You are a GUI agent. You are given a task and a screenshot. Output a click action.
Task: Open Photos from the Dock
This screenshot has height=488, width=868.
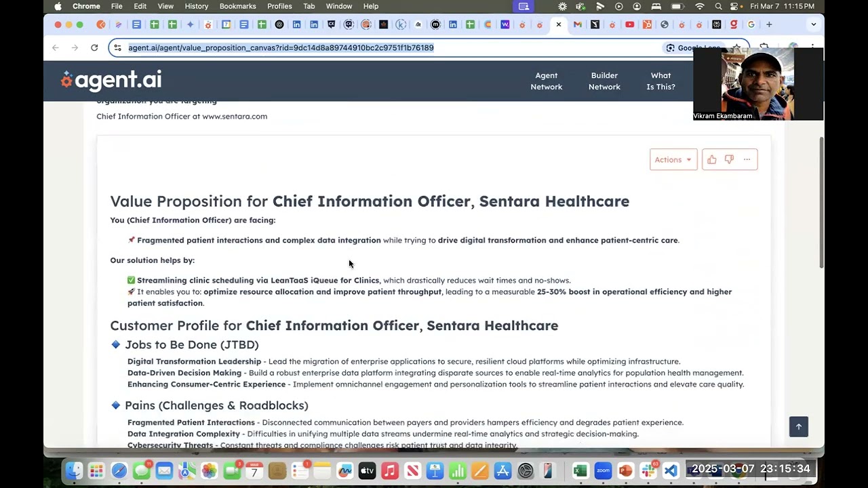(x=209, y=470)
